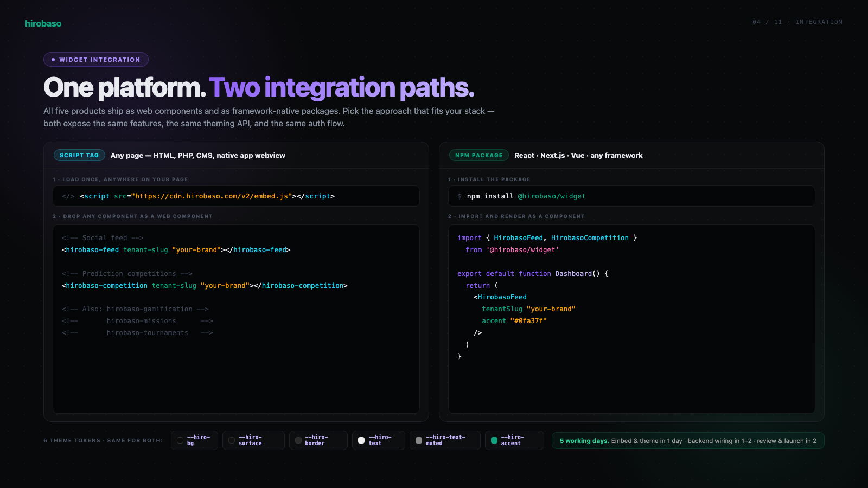The width and height of the screenshot is (868, 488).
Task: Click IMPORT AND RENDER step label
Action: pyautogui.click(x=516, y=216)
